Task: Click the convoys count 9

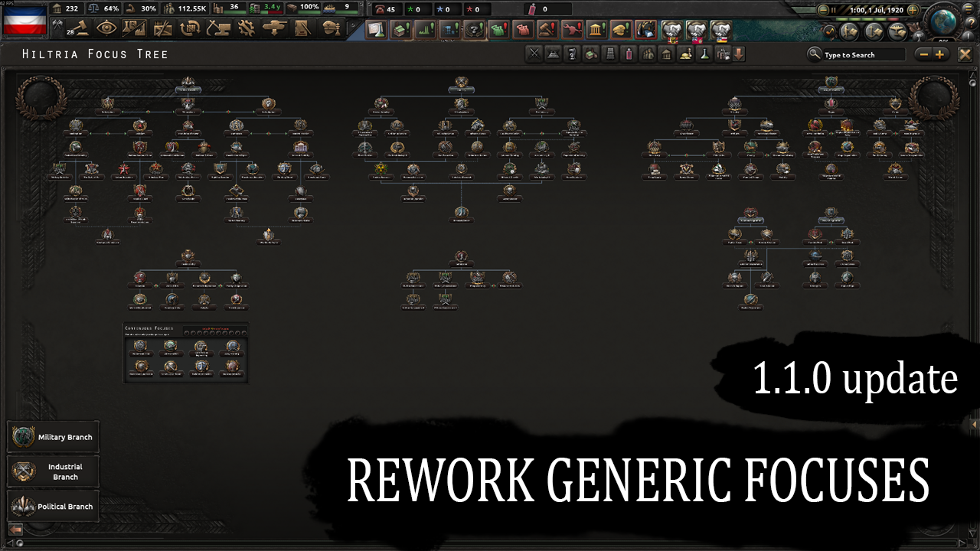Action: click(x=347, y=8)
